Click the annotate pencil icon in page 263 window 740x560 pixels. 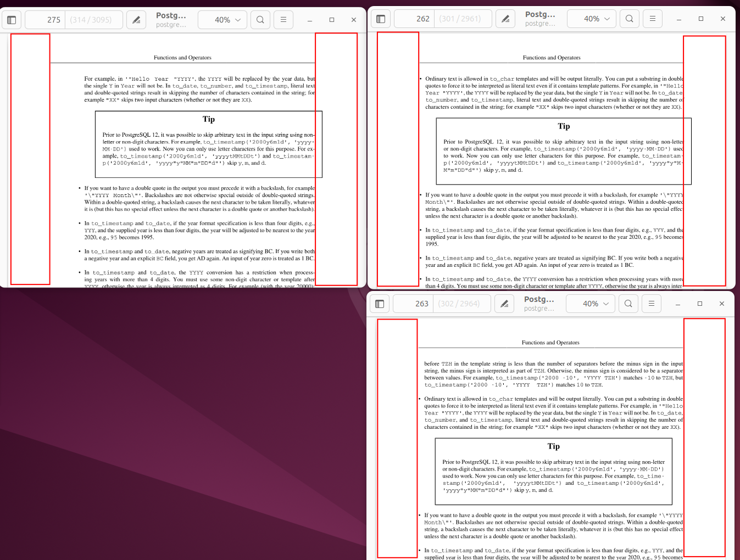pos(504,304)
